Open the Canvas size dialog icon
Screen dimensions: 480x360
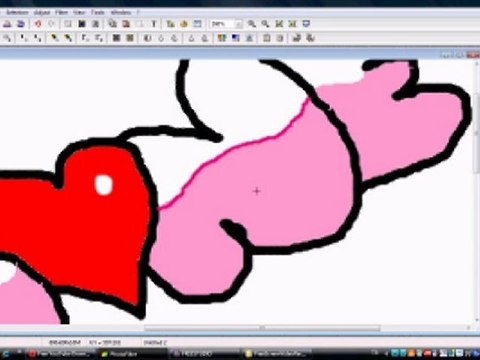[x=126, y=24]
